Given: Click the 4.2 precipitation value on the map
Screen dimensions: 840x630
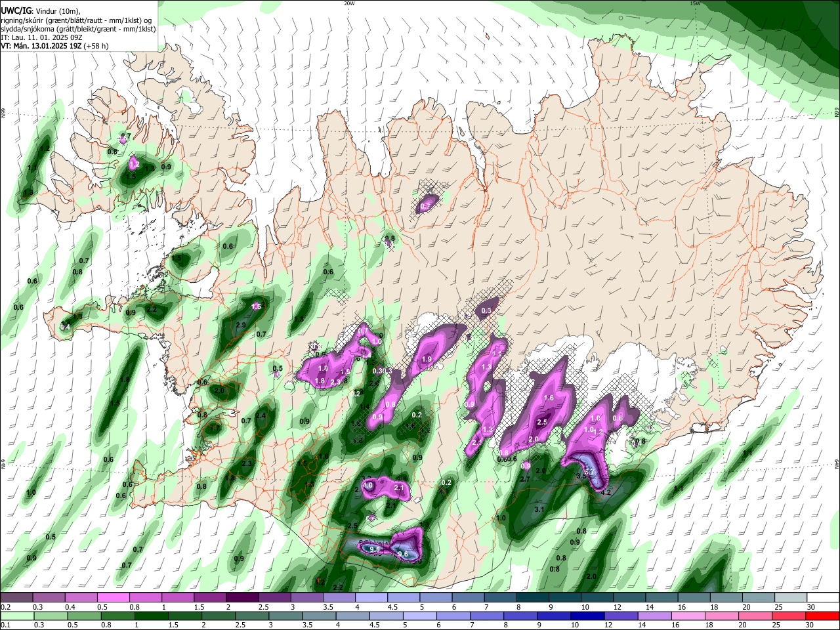Looking at the screenshot, I should [606, 492].
